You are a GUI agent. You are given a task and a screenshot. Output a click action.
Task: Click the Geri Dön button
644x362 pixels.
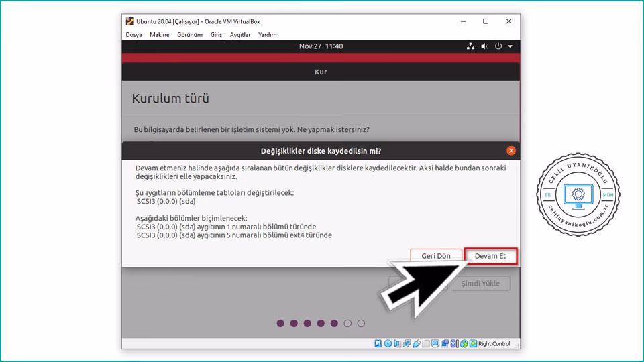(436, 256)
